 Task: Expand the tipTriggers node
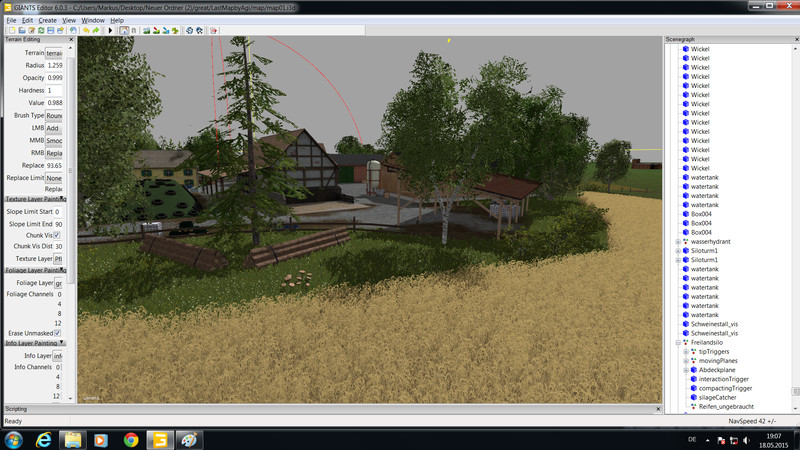(x=686, y=352)
